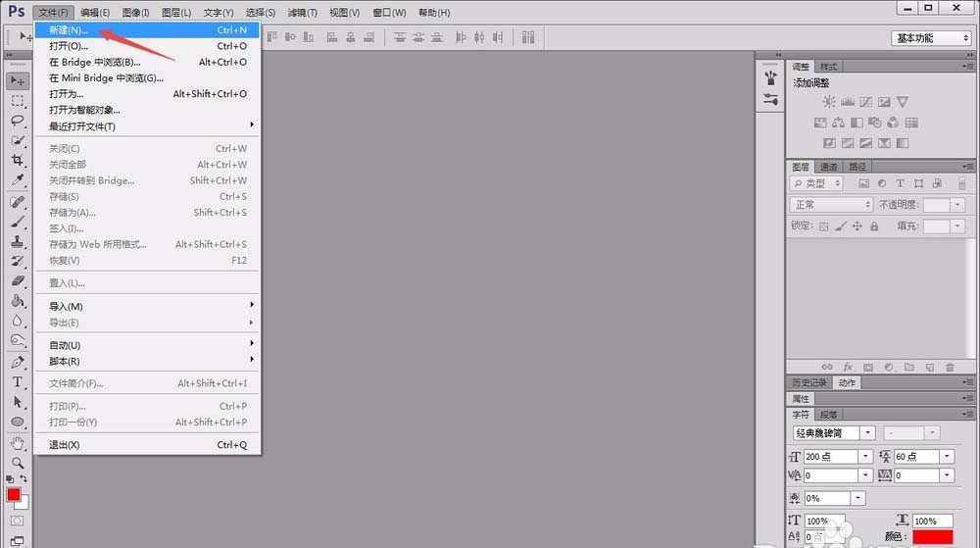Toggle lock all for the layer
Viewport: 980px width, 548px height.
click(874, 226)
